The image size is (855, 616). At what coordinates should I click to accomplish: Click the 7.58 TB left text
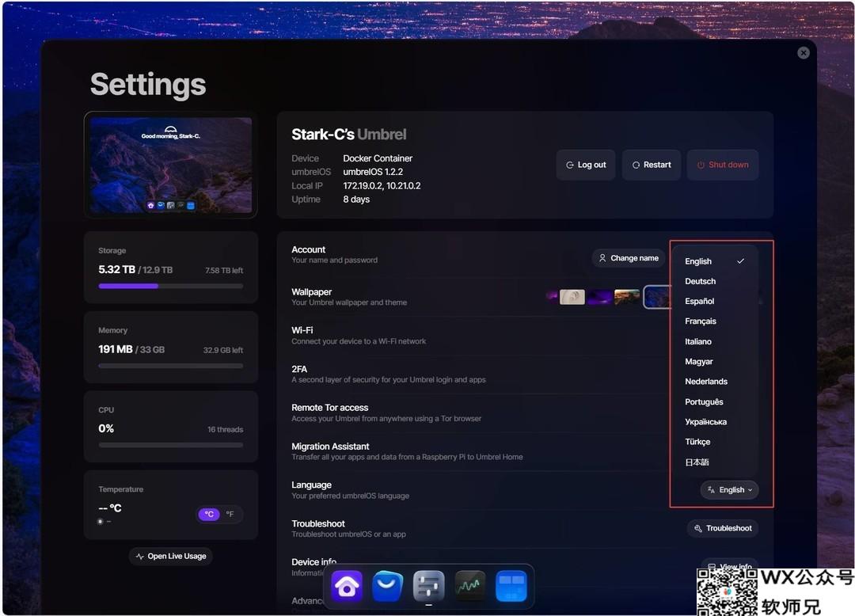(x=224, y=270)
